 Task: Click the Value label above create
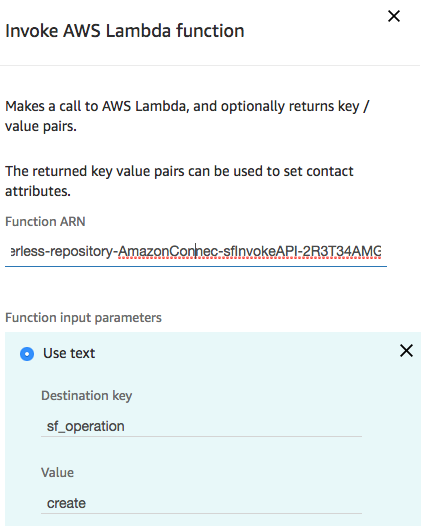click(57, 472)
